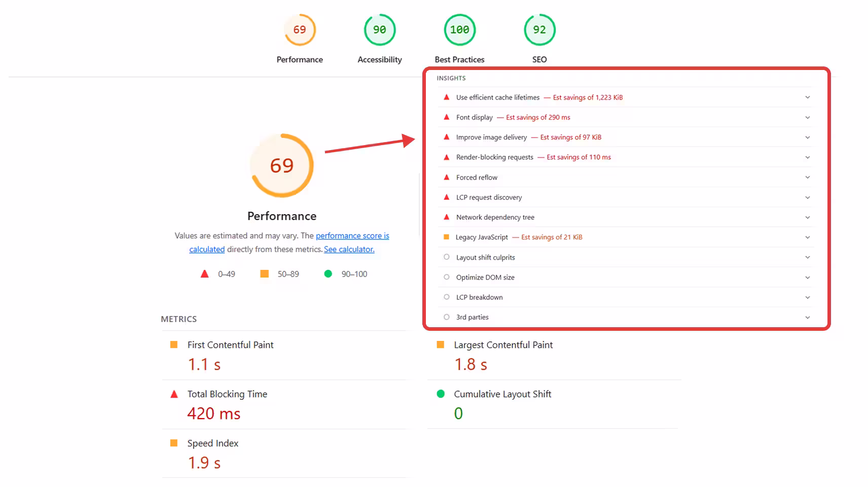
Task: Click the orange square legend icon for 50–89
Action: 264,274
